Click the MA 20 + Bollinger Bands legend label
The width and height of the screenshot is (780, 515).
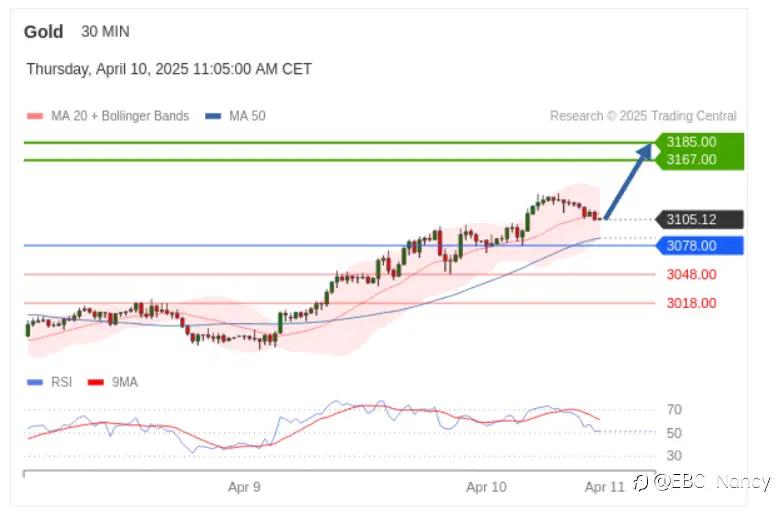click(120, 116)
